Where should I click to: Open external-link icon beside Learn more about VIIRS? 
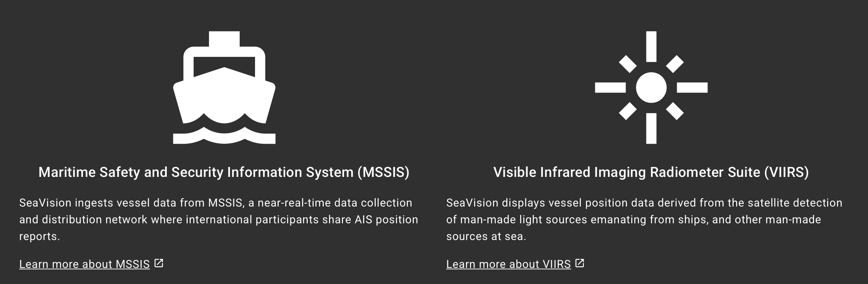pos(580,263)
